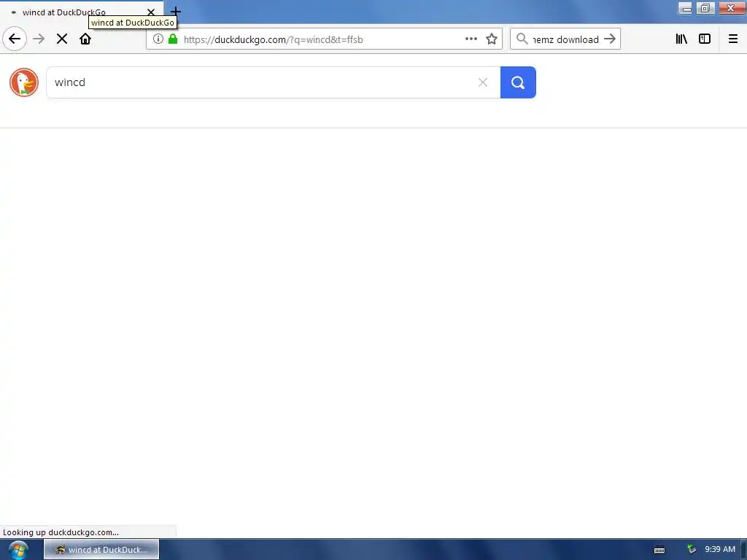The width and height of the screenshot is (747, 560).
Task: Click the network status tray icon
Action: 692,550
